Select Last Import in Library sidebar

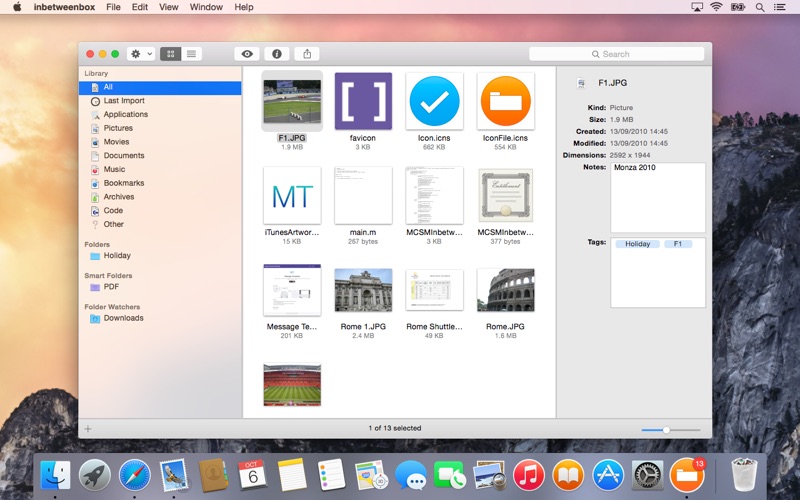coord(124,101)
